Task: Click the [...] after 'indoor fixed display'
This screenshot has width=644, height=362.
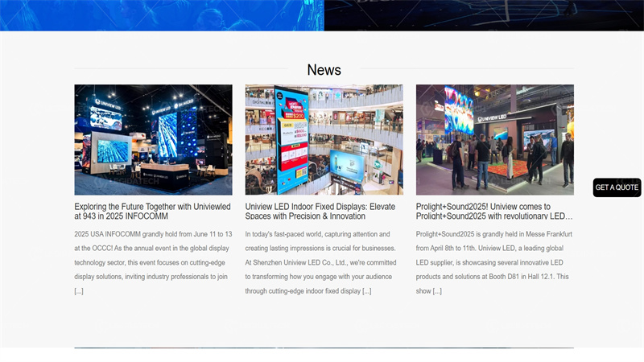Action: pyautogui.click(x=367, y=291)
